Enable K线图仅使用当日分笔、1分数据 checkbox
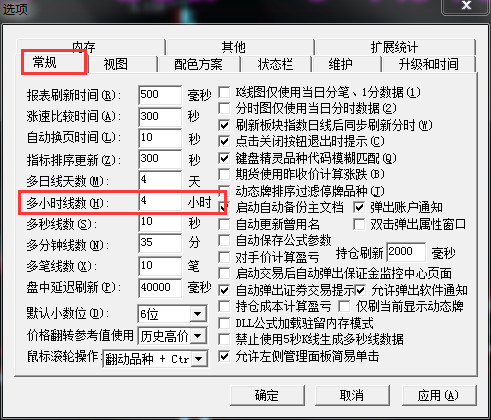The height and width of the screenshot is (420, 491). coord(224,92)
